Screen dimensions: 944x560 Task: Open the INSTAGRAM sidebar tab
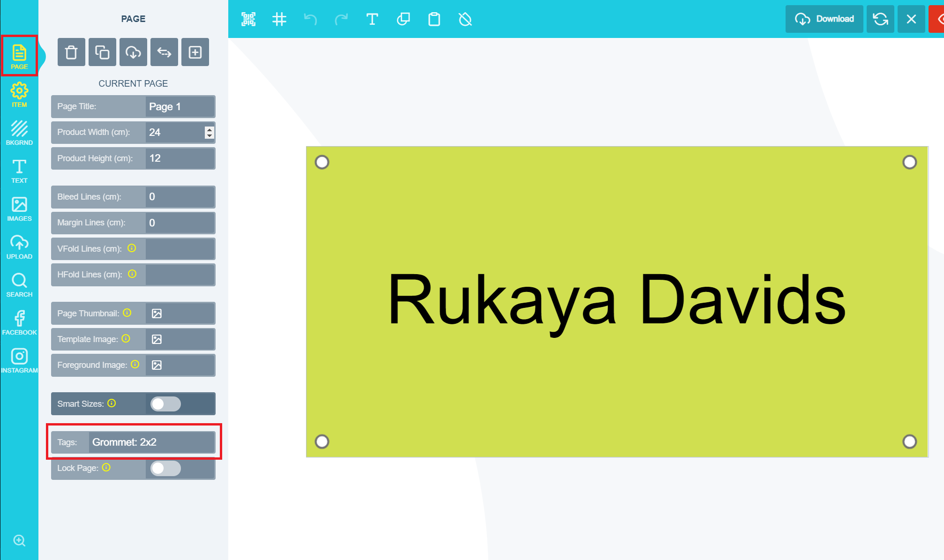coord(19,360)
